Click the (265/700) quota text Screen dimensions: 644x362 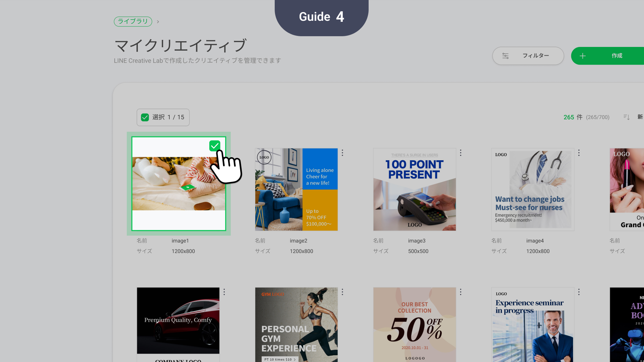598,117
